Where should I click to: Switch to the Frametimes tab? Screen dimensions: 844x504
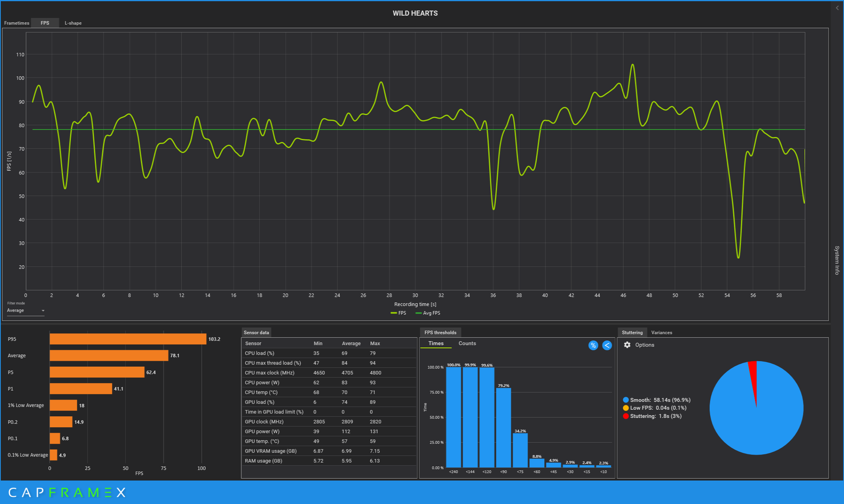coord(17,23)
